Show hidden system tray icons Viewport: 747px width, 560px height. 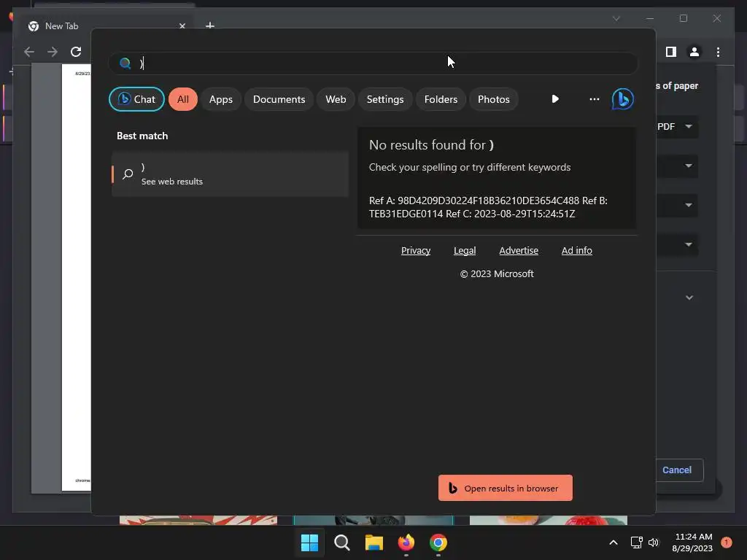coord(614,542)
